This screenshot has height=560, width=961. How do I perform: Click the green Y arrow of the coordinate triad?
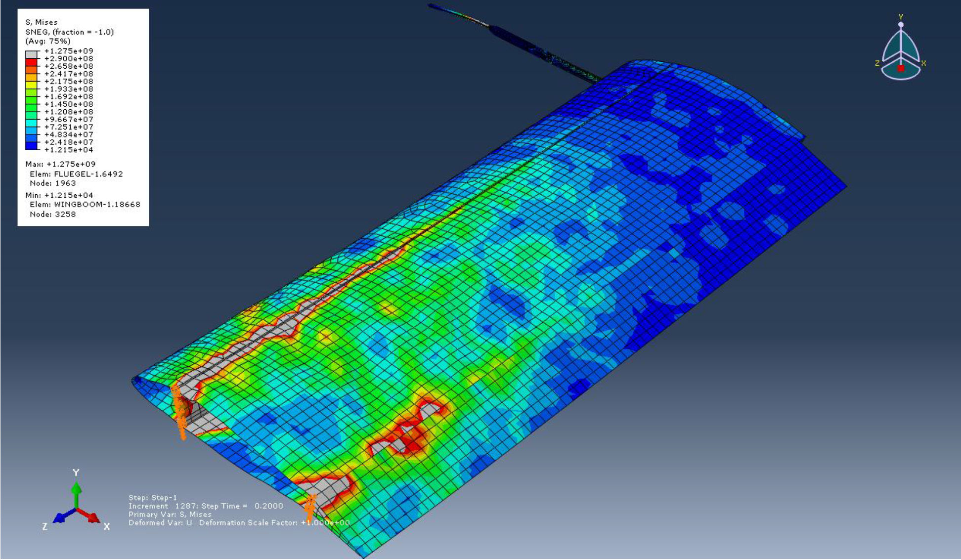76,492
